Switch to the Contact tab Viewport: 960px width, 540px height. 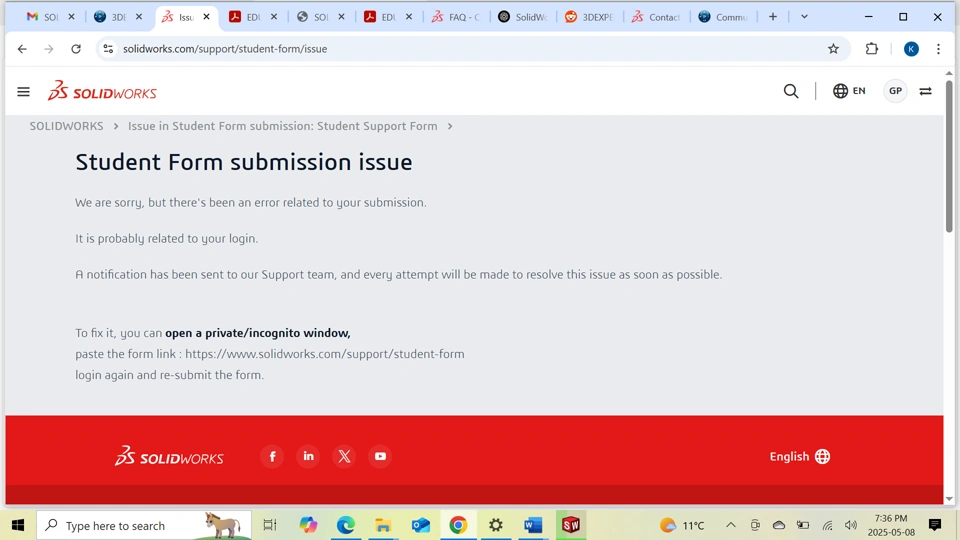click(656, 17)
